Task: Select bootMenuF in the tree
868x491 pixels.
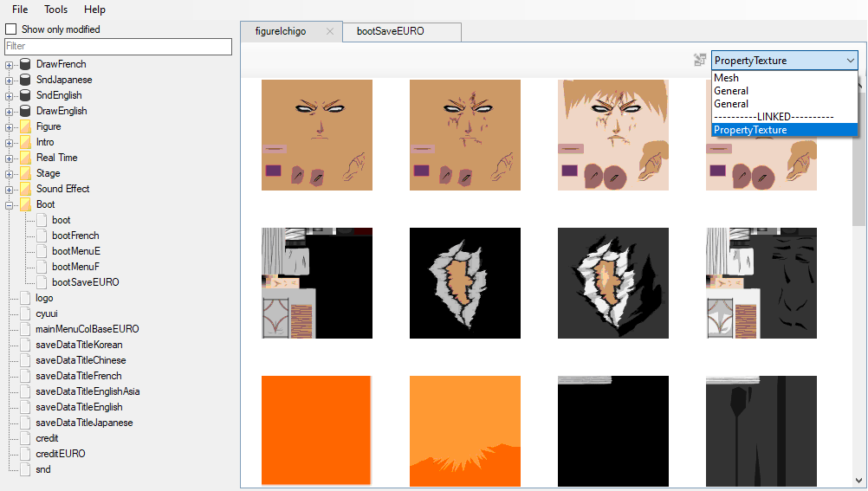Action: point(76,266)
